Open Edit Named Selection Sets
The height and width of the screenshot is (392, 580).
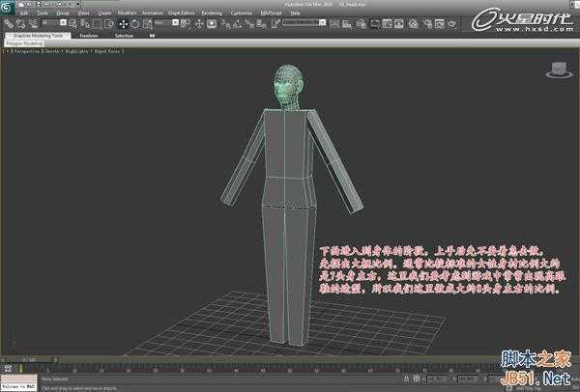point(275,24)
